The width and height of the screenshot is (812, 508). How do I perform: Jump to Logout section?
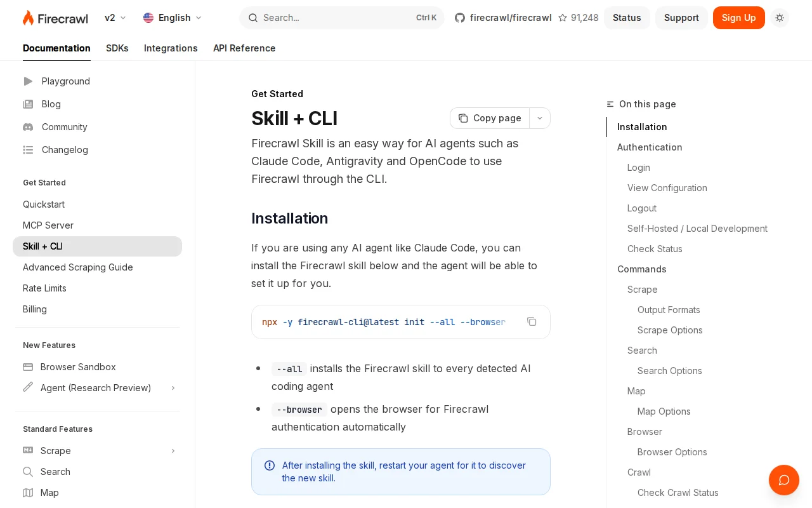[x=642, y=208]
